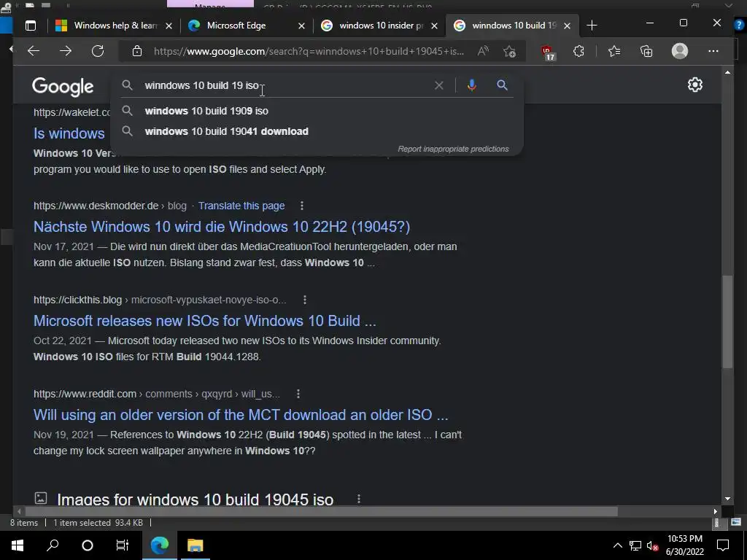Click in the Google search input field

[x=286, y=85]
